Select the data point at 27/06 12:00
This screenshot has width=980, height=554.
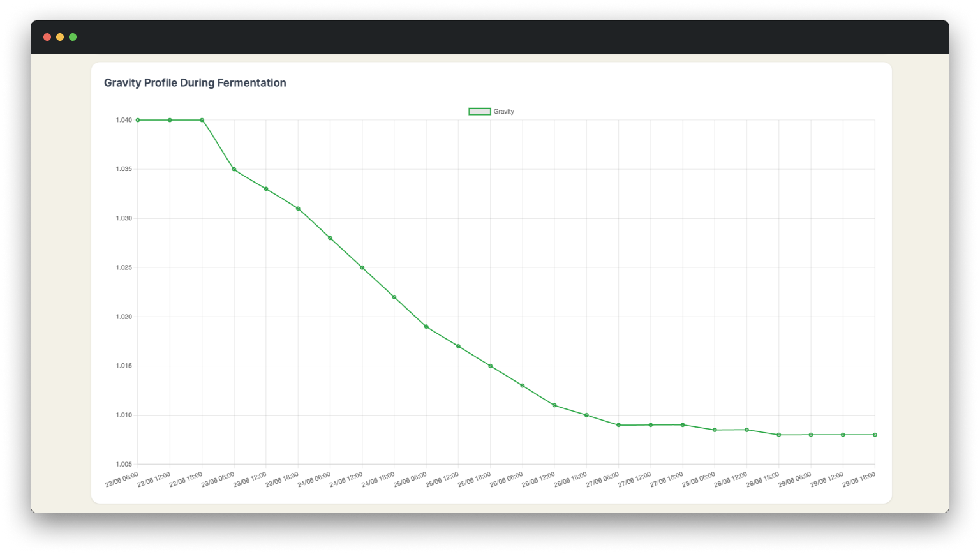[x=651, y=425]
